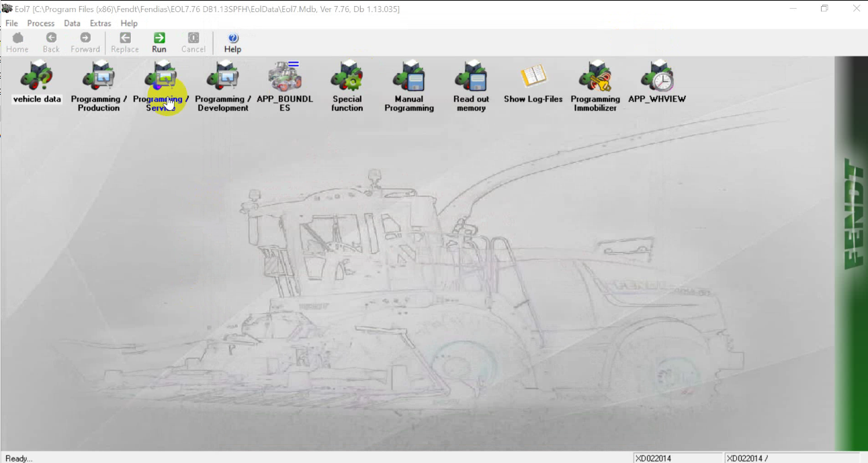Click the green Run button
868x463 pixels.
click(x=159, y=43)
